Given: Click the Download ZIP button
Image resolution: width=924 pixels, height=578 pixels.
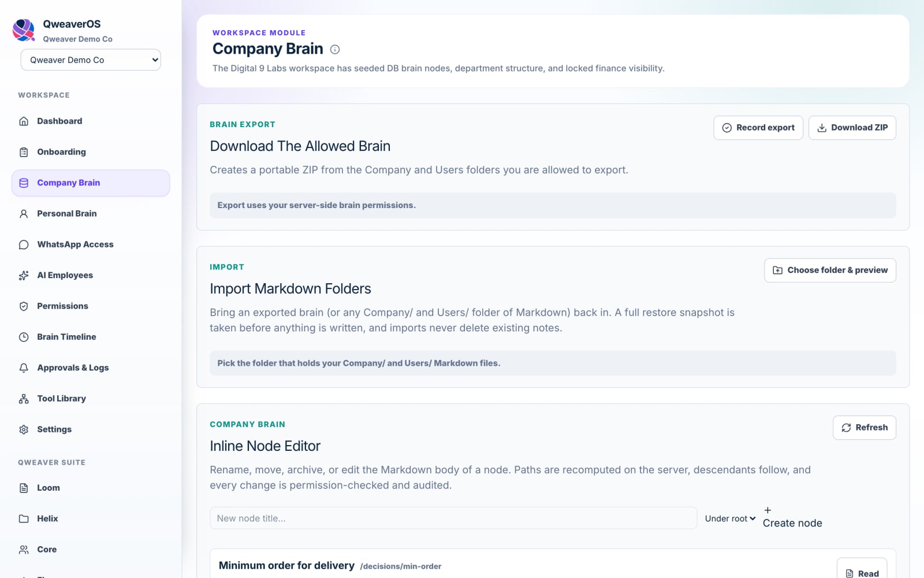Looking at the screenshot, I should 852,128.
